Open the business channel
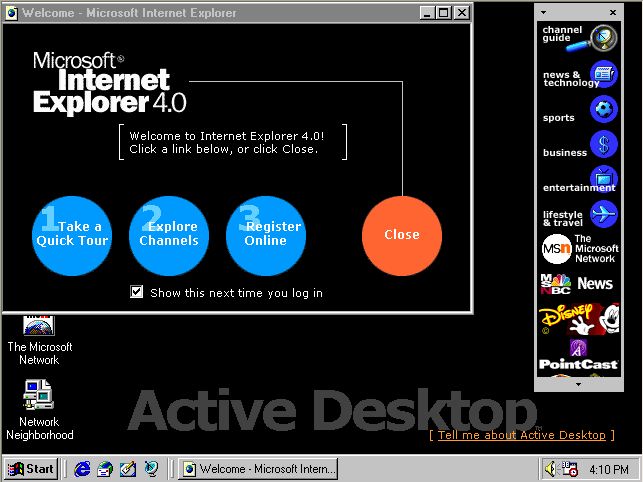This screenshot has width=643, height=482. click(579, 145)
